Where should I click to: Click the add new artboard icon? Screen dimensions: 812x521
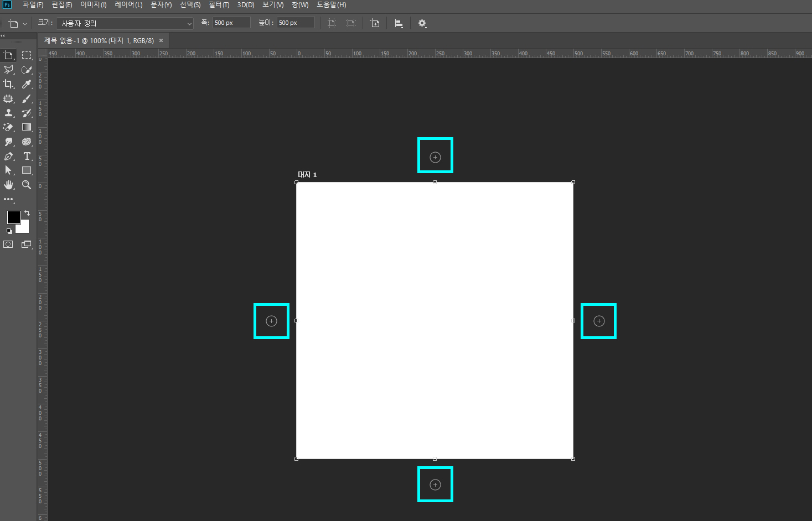tap(375, 23)
